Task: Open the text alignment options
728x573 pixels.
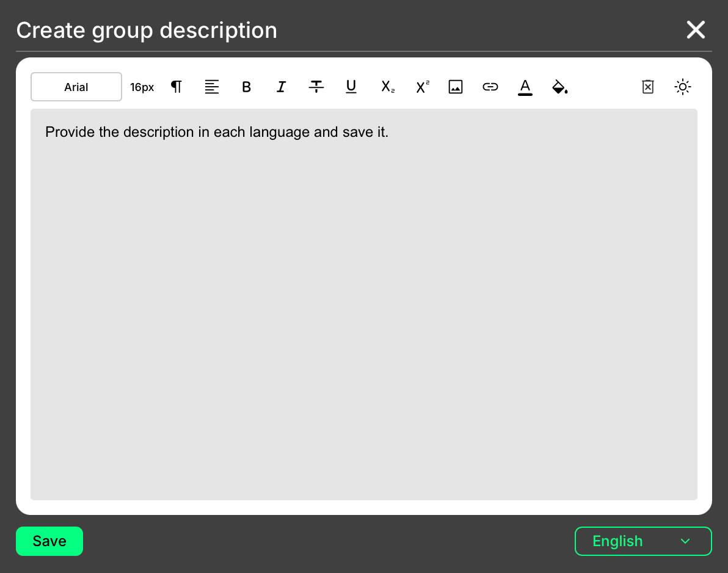Action: tap(212, 87)
